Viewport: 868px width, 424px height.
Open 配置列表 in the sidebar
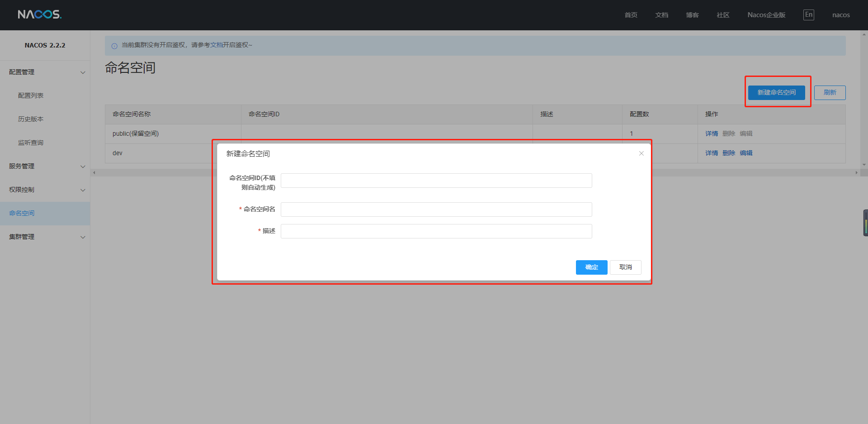coord(31,95)
